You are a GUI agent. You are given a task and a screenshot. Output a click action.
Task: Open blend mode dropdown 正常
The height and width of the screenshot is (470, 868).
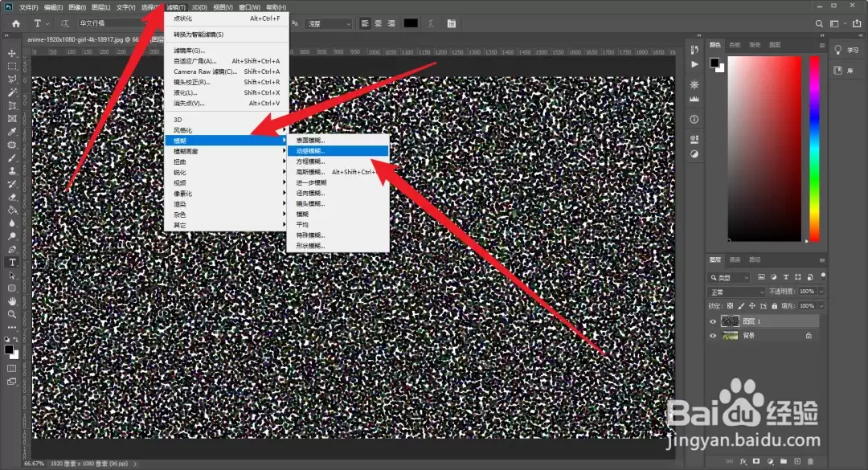pyautogui.click(x=737, y=292)
